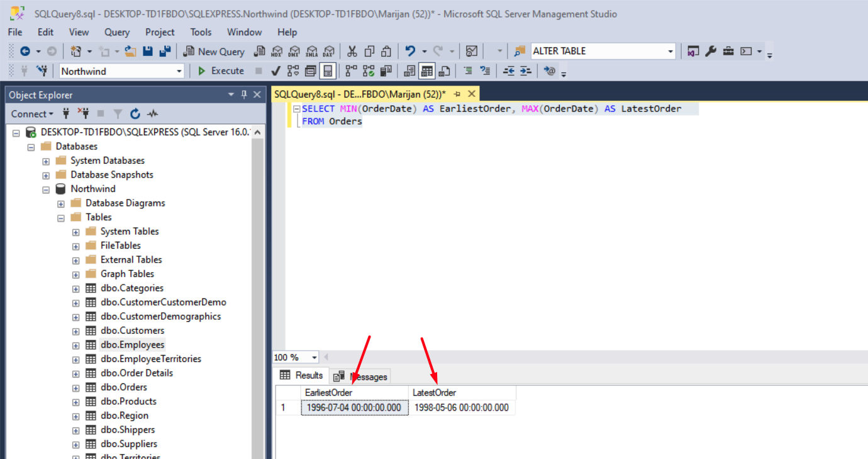Click the Change Connection icon
This screenshot has width=868, height=459.
coord(42,71)
